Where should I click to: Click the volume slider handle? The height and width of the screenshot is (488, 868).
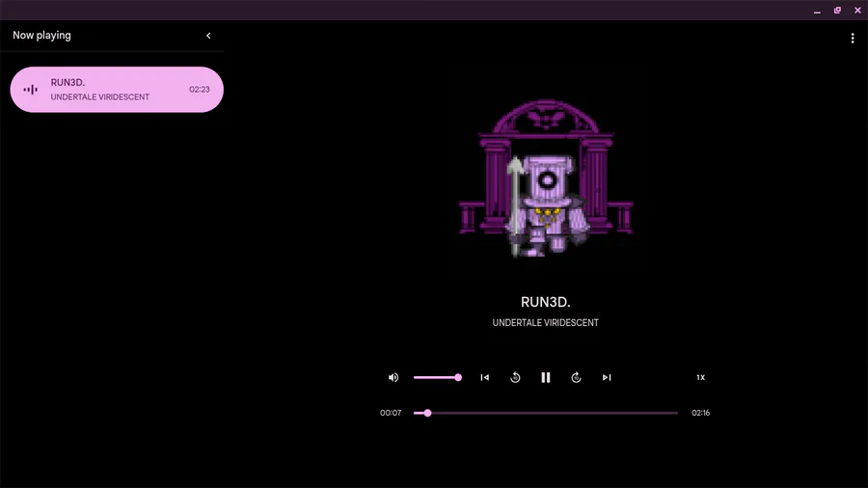pyautogui.click(x=458, y=377)
